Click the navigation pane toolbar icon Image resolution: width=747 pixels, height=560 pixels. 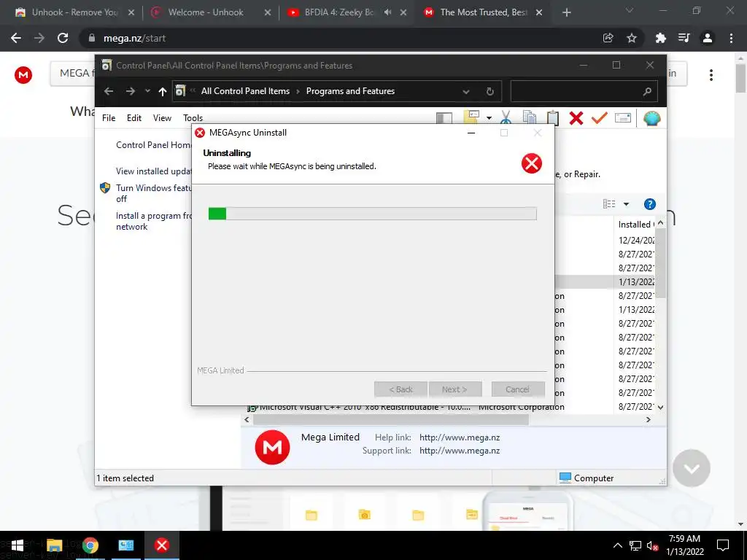(x=444, y=118)
